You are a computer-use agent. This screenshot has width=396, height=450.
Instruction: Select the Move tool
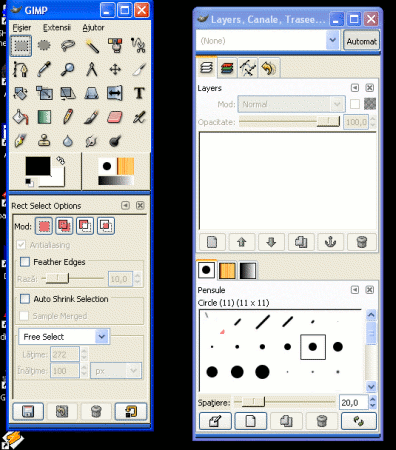pos(115,69)
